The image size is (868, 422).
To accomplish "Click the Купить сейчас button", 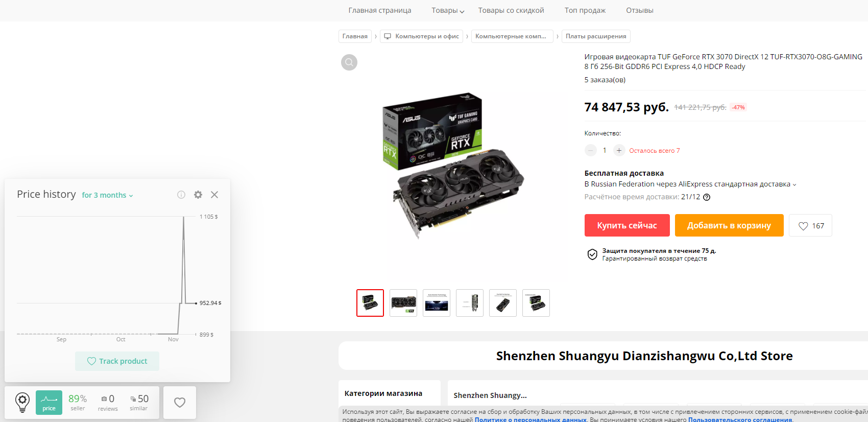I will coord(627,225).
